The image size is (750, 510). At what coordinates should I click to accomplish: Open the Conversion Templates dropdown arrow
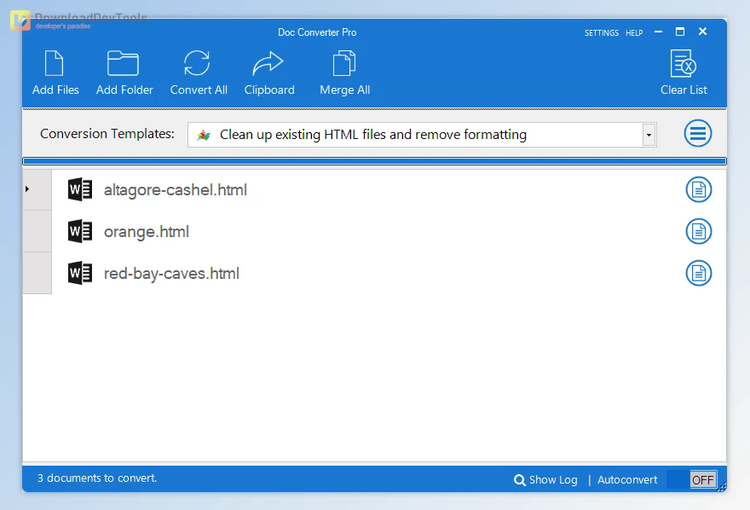(649, 135)
